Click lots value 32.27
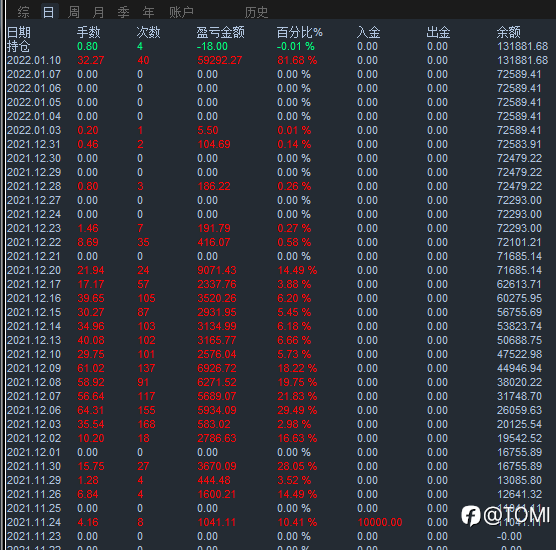This screenshot has height=550, width=556. point(91,60)
